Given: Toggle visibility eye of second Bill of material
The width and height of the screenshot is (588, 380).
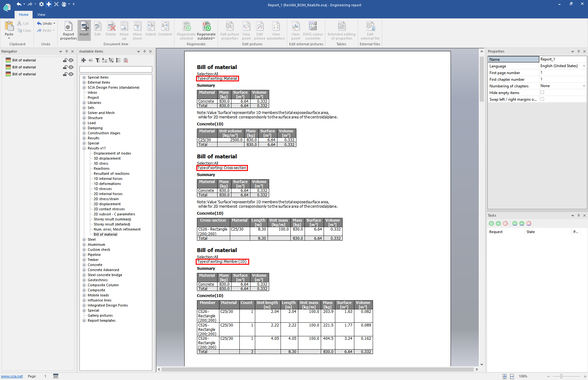Looking at the screenshot, I should (71, 67).
